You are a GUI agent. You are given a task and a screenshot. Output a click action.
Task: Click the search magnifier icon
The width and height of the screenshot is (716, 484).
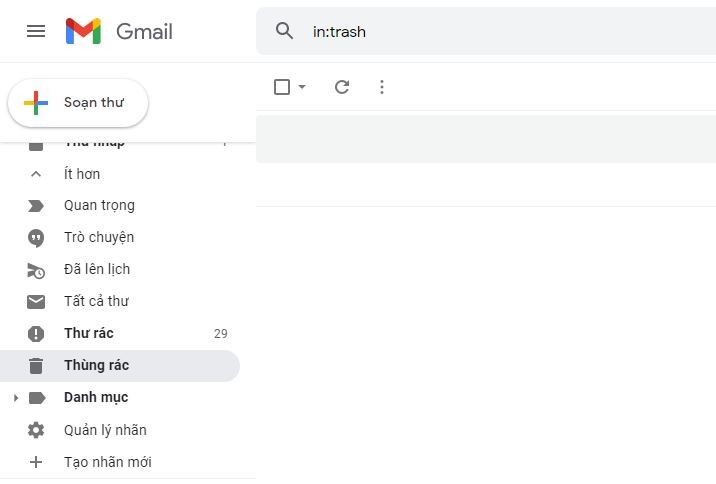tap(285, 31)
